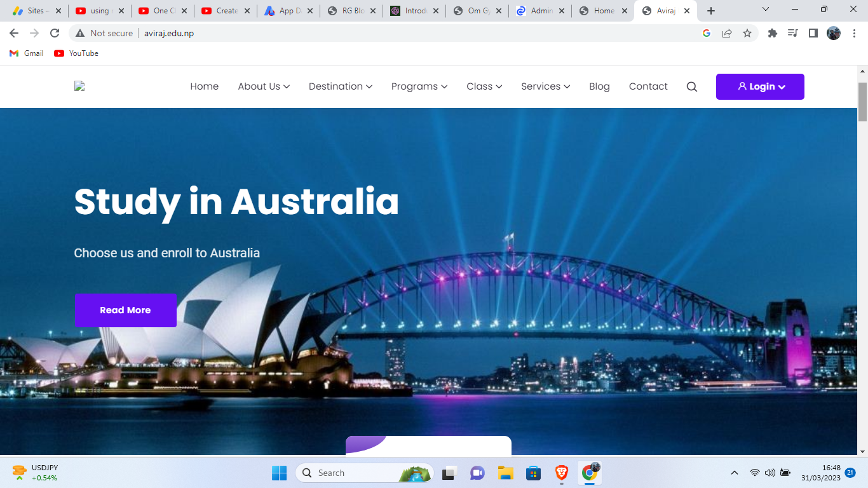
Task: Open File Explorer from the taskbar
Action: point(505,473)
